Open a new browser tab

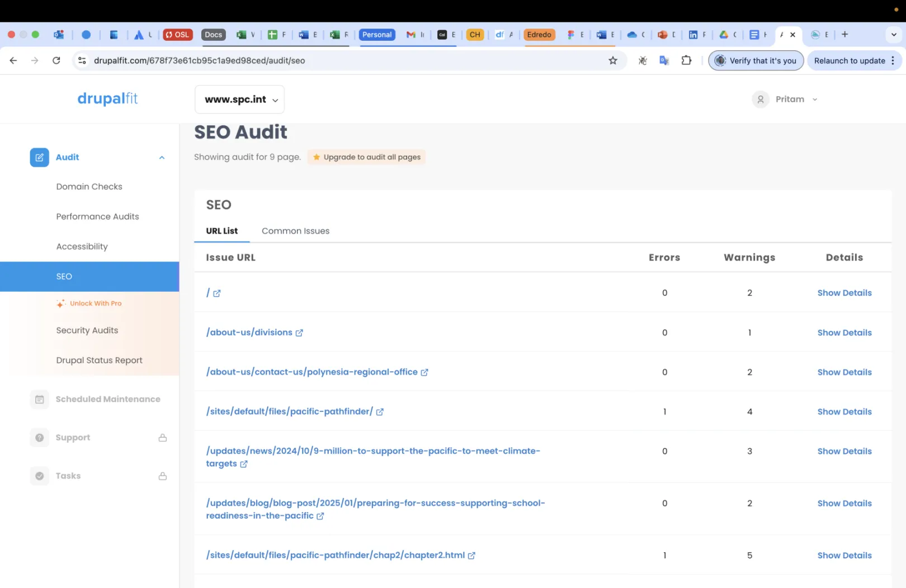pos(844,35)
